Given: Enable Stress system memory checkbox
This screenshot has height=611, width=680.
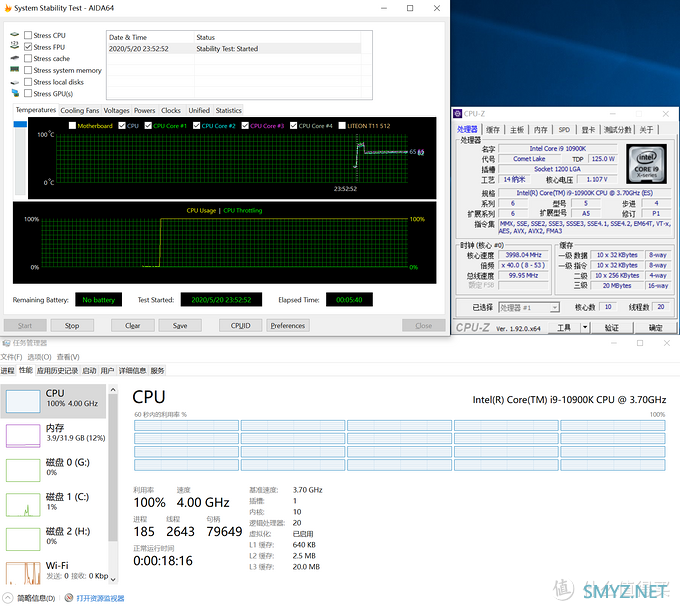Looking at the screenshot, I should (x=28, y=70).
